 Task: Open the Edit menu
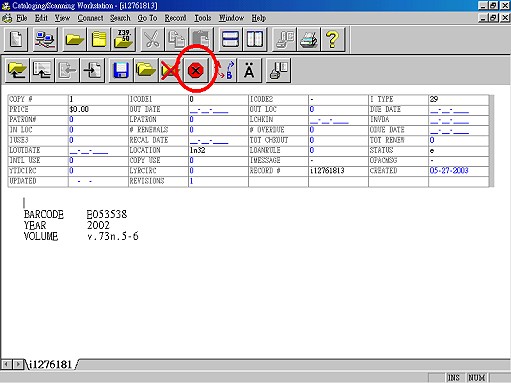pyautogui.click(x=41, y=18)
